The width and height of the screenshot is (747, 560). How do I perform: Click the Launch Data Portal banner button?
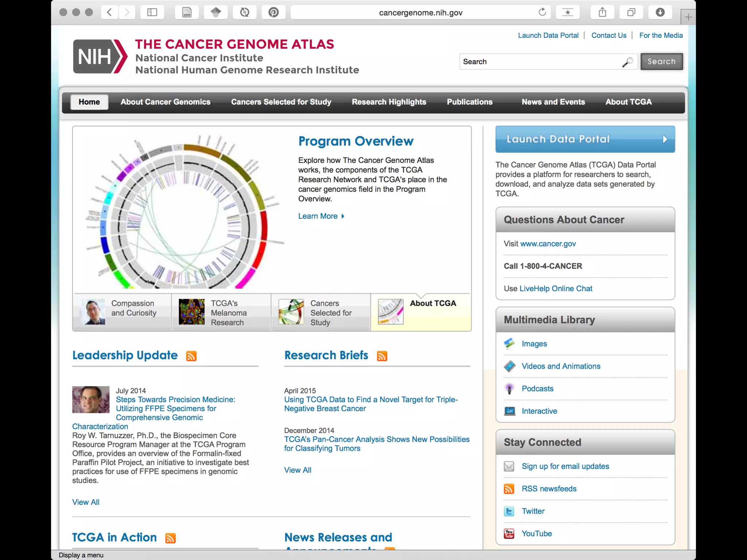tap(585, 139)
